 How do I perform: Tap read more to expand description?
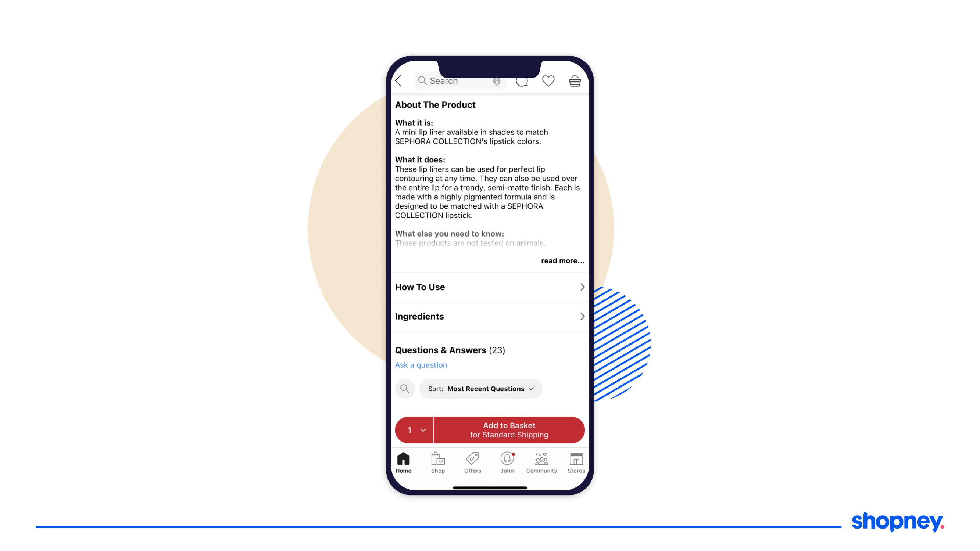[563, 261]
